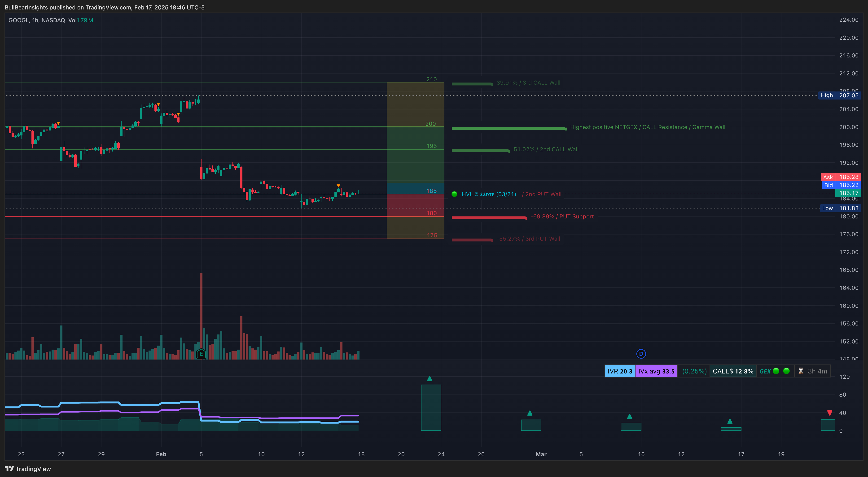Click the TradingView logo at the bottom

coord(28,469)
